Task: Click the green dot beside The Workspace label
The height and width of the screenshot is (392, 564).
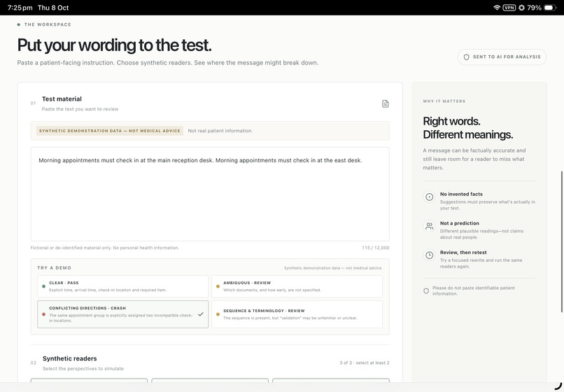Action: point(19,24)
